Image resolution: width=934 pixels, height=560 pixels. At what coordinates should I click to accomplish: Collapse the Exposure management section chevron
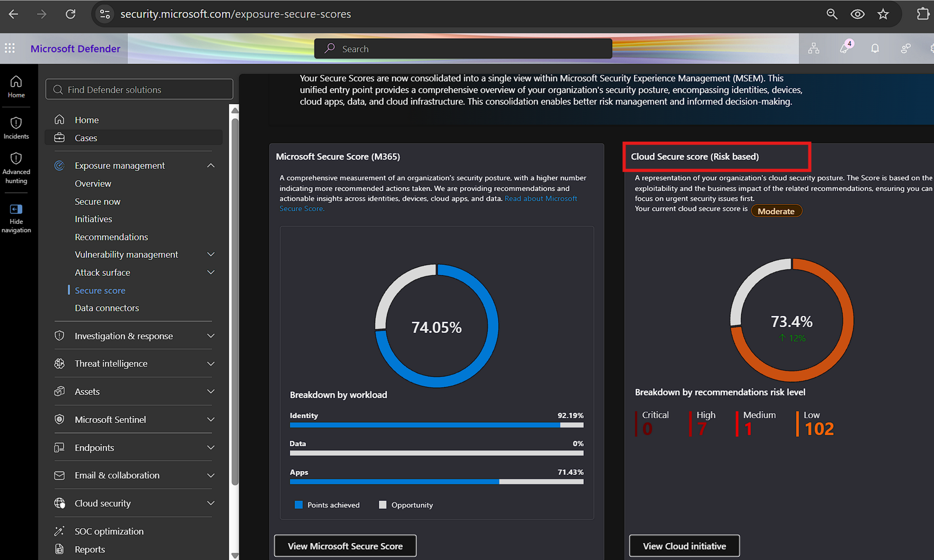click(x=211, y=165)
